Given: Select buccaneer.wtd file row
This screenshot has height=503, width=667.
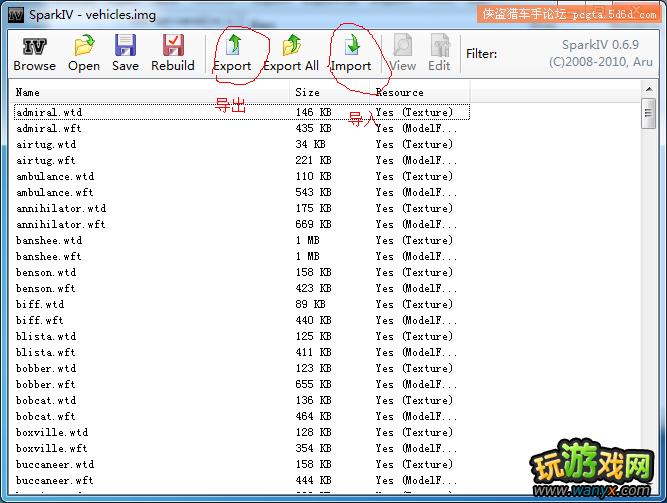Looking at the screenshot, I should click(242, 464).
